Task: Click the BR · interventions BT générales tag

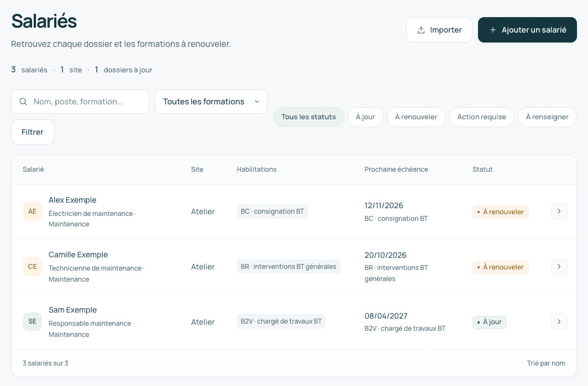Action: point(288,267)
